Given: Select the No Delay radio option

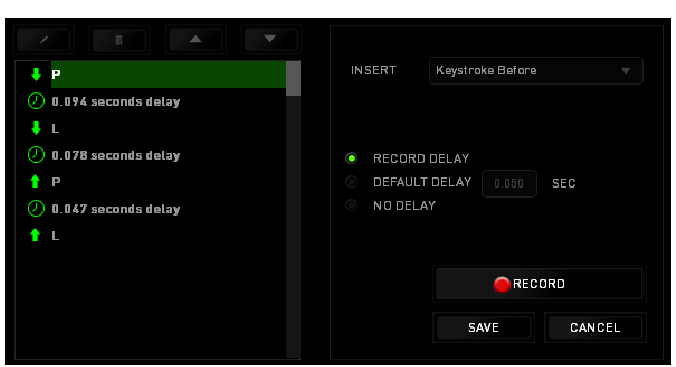Looking at the screenshot, I should pos(351,205).
